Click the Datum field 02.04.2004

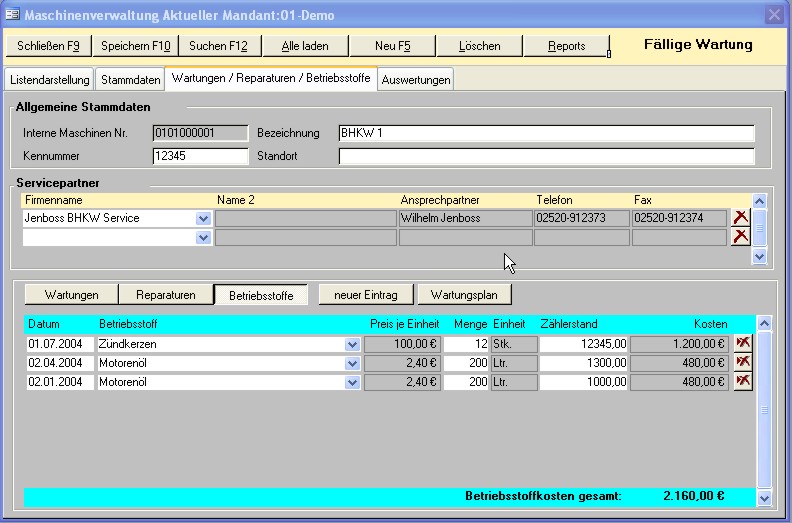60,363
